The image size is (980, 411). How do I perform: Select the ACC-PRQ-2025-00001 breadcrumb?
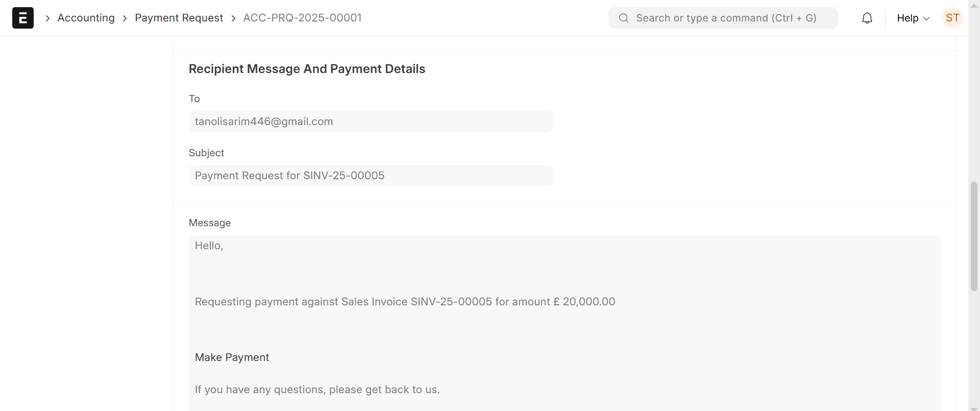click(302, 18)
